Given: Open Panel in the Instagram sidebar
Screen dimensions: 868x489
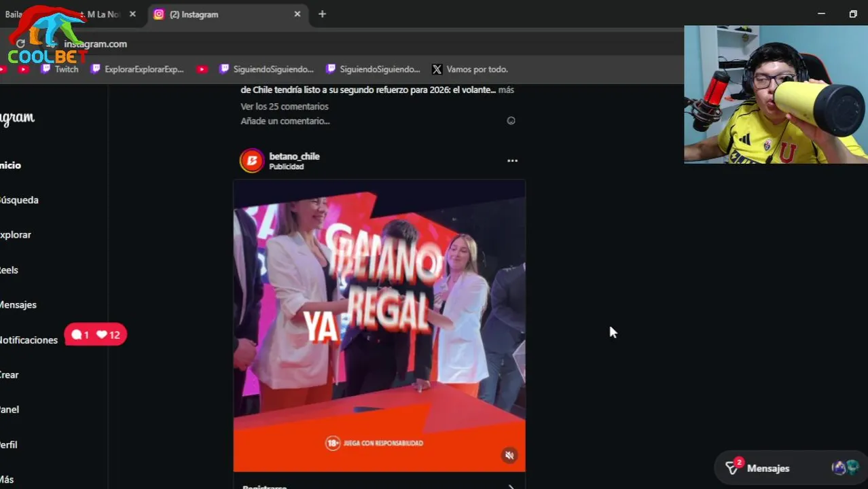Looking at the screenshot, I should click(10, 409).
